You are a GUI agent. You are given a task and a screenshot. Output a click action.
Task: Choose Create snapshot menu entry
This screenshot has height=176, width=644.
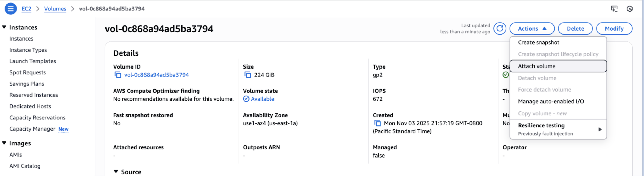(539, 42)
